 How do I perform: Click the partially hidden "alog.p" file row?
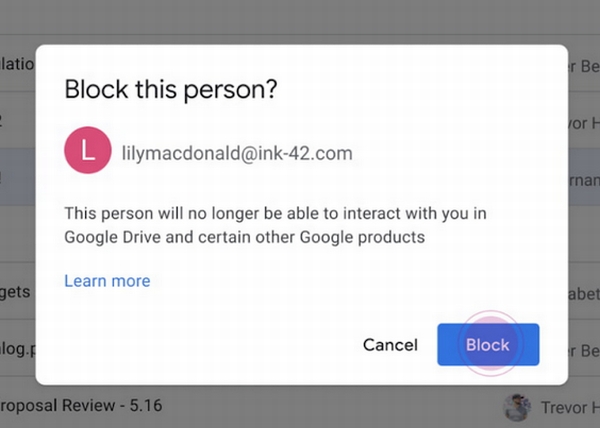coord(17,351)
